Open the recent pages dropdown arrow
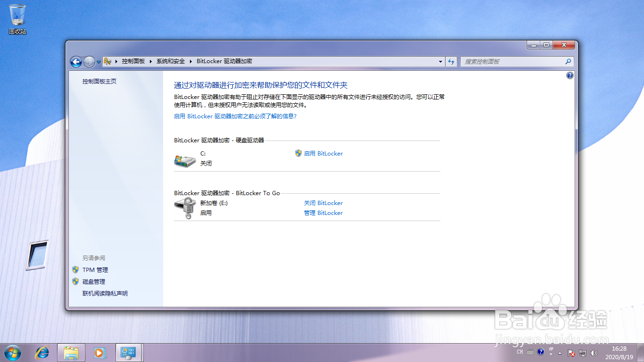The height and width of the screenshot is (362, 644). [x=99, y=62]
